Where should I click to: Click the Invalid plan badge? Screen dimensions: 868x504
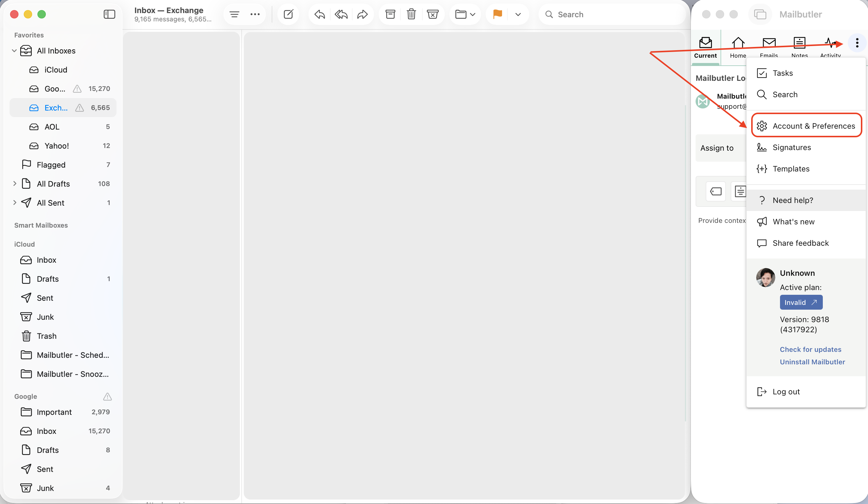(x=801, y=302)
